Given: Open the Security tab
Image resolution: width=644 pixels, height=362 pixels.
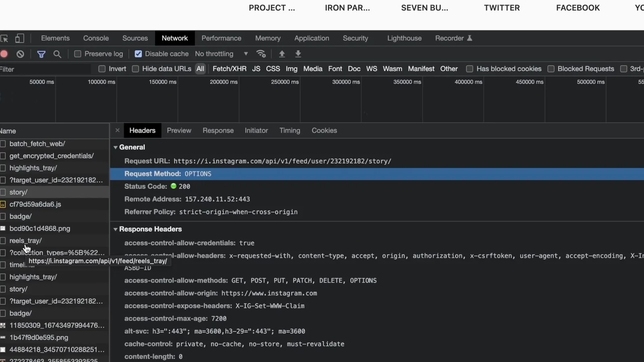Looking at the screenshot, I should click(355, 38).
